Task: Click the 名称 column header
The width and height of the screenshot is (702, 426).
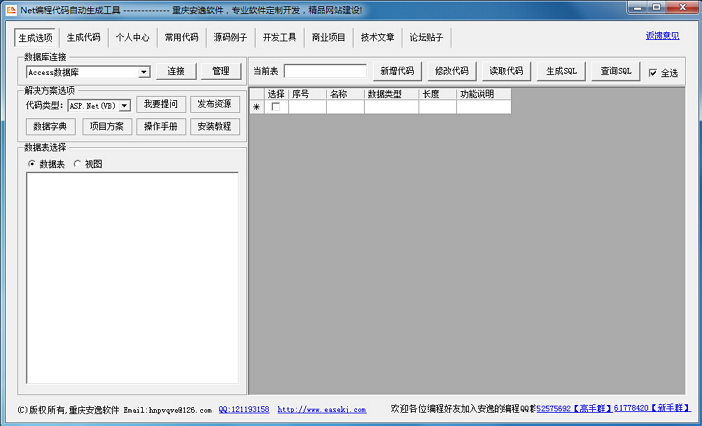Action: coord(345,94)
